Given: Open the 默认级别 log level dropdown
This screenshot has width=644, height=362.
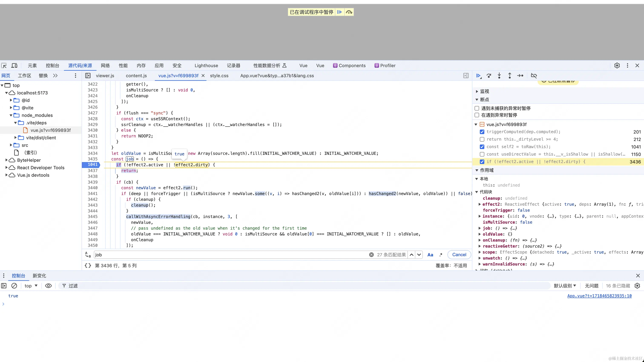Looking at the screenshot, I should coord(565,286).
